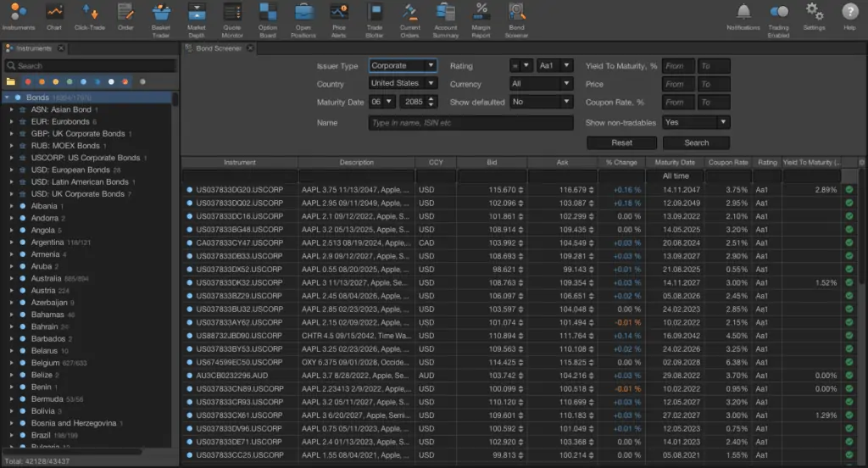The height and width of the screenshot is (468, 868).
Task: Sort by the Coupon Rate column header
Action: pos(728,162)
